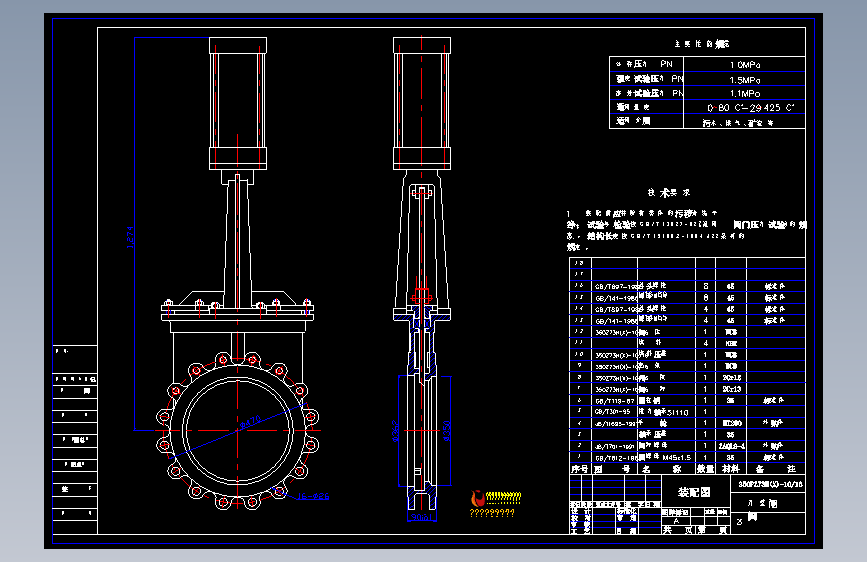The image size is (867, 562).
Task: Click the GB/T30-95 standard cell
Action: point(612,412)
